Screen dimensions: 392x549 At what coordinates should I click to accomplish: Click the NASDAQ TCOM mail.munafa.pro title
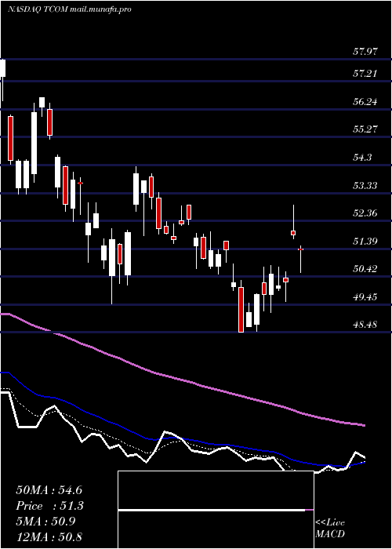[69, 9]
